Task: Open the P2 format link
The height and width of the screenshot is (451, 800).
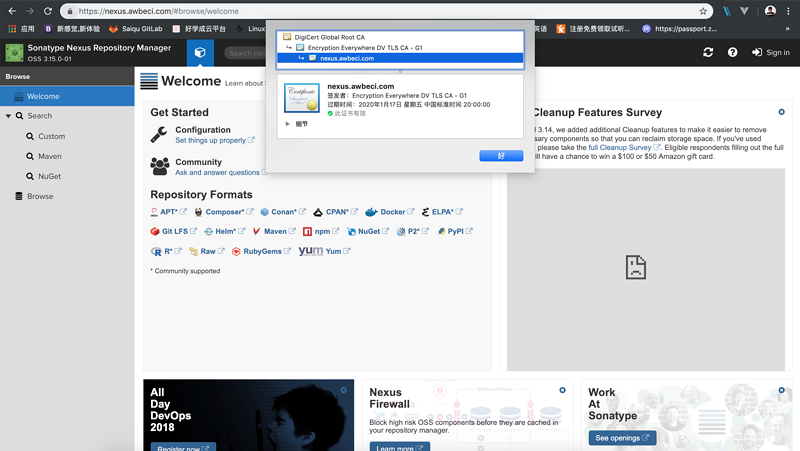Action: [413, 231]
